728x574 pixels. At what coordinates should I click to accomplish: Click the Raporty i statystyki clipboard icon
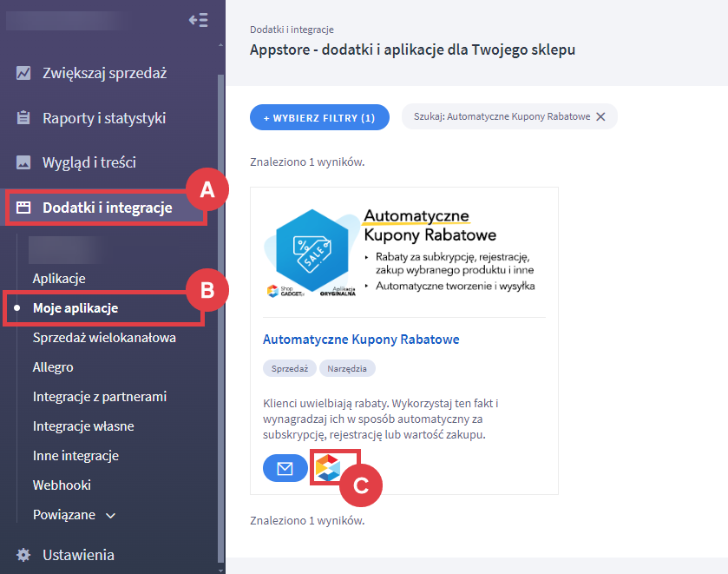tap(24, 118)
